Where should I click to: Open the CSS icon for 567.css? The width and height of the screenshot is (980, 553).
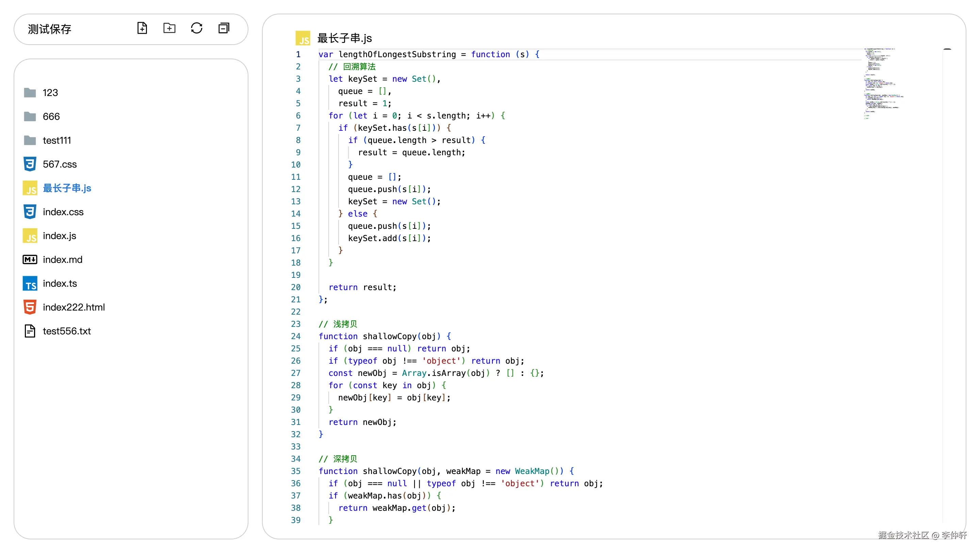pyautogui.click(x=30, y=164)
